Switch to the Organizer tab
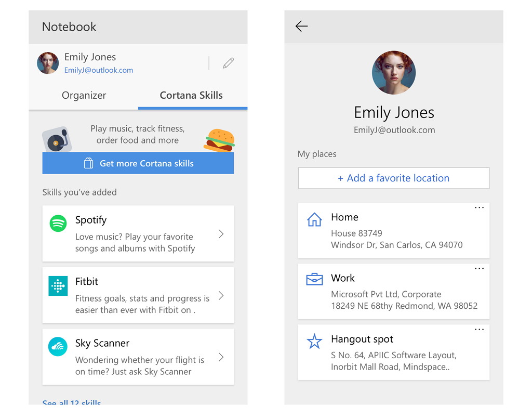532x419 pixels. (x=84, y=96)
